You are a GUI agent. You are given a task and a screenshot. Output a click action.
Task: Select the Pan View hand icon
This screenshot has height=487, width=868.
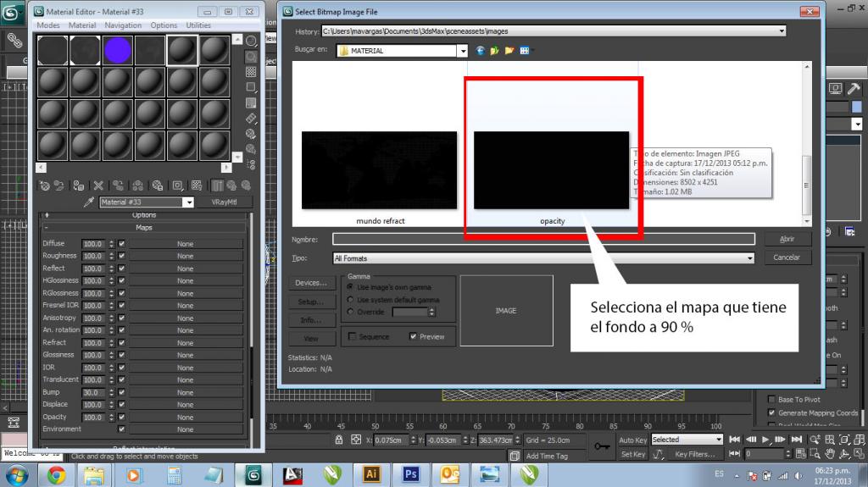click(830, 454)
